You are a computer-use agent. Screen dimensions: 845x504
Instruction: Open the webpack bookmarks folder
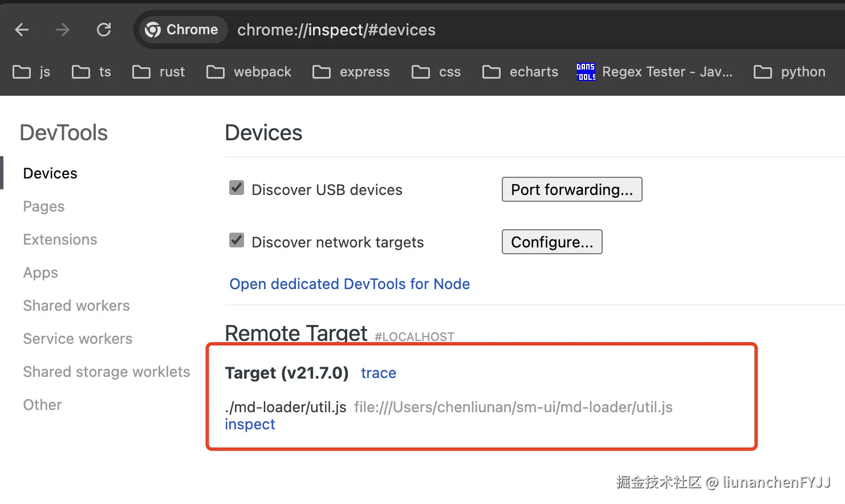pos(249,72)
